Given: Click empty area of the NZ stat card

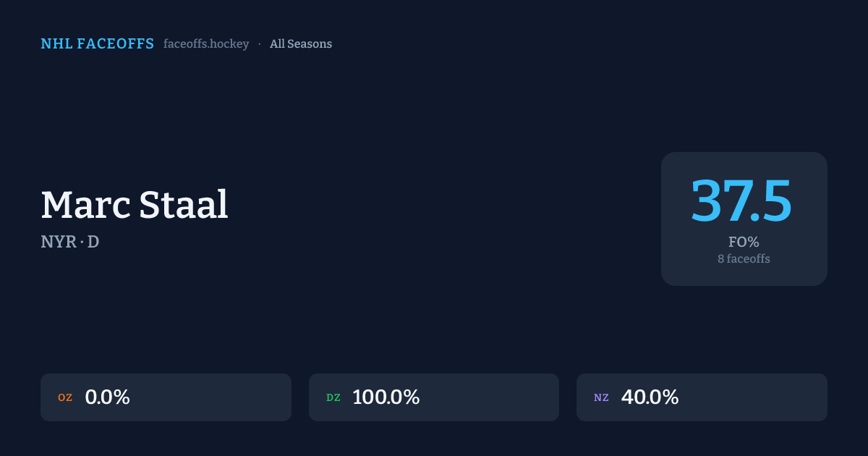Looking at the screenshot, I should [759, 397].
